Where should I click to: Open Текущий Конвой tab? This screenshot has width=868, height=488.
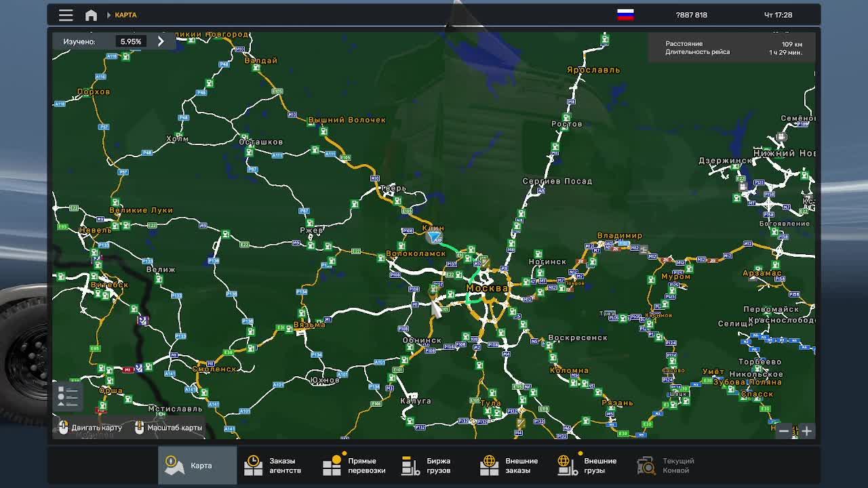671,466
